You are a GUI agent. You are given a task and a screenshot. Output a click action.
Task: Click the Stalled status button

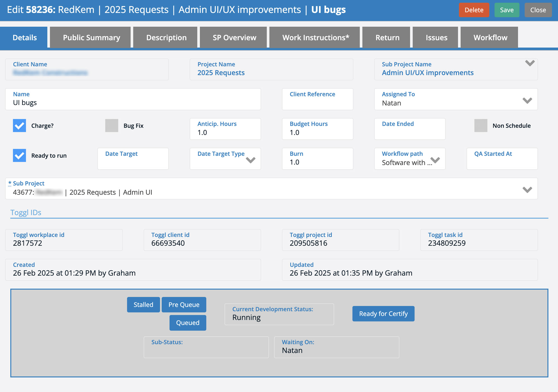point(143,305)
